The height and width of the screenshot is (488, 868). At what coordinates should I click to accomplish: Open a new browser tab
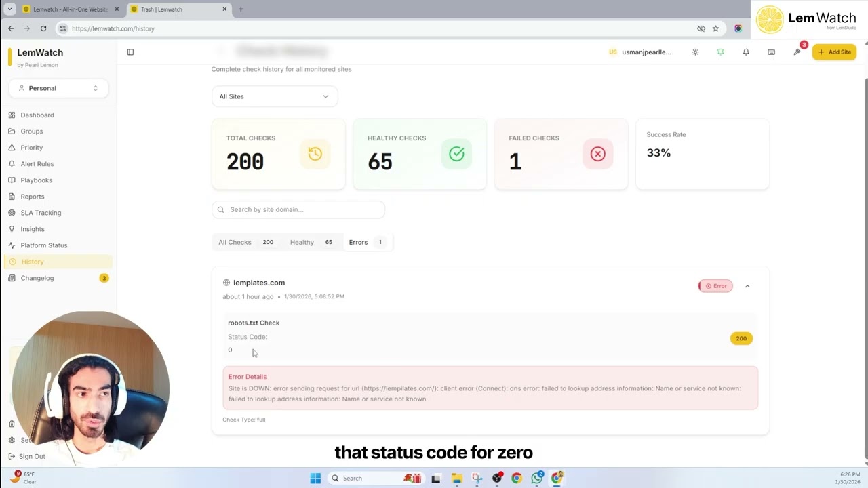click(241, 9)
